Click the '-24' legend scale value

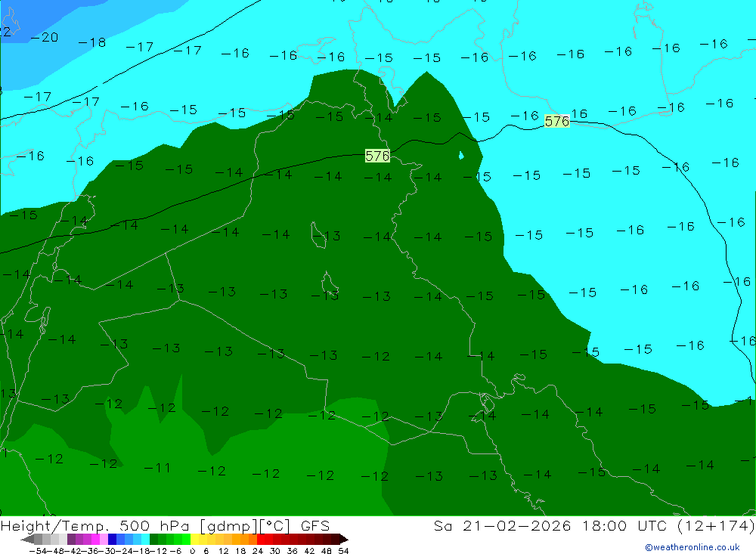tap(125, 551)
